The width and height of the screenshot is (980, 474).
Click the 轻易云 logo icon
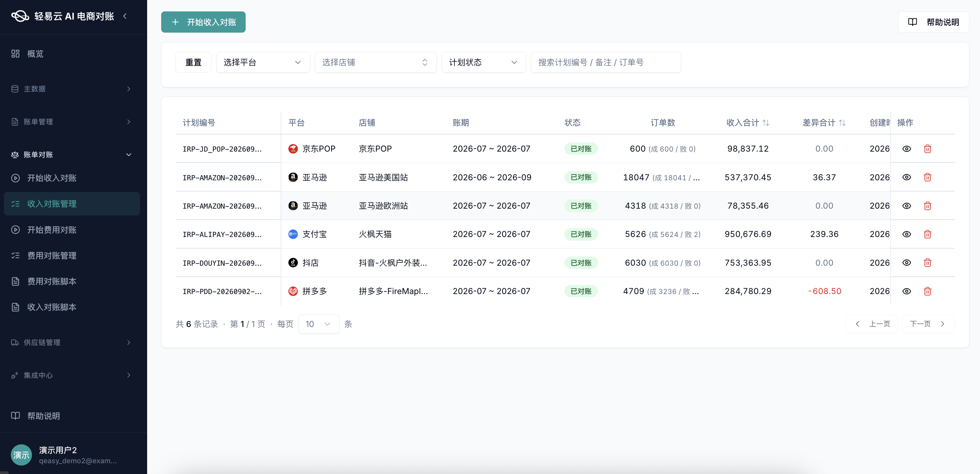(20, 16)
